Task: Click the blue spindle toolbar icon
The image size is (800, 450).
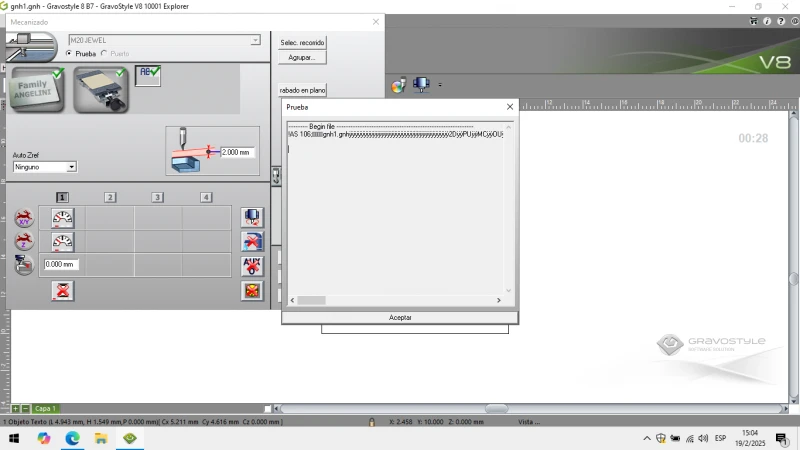Action: [x=421, y=84]
